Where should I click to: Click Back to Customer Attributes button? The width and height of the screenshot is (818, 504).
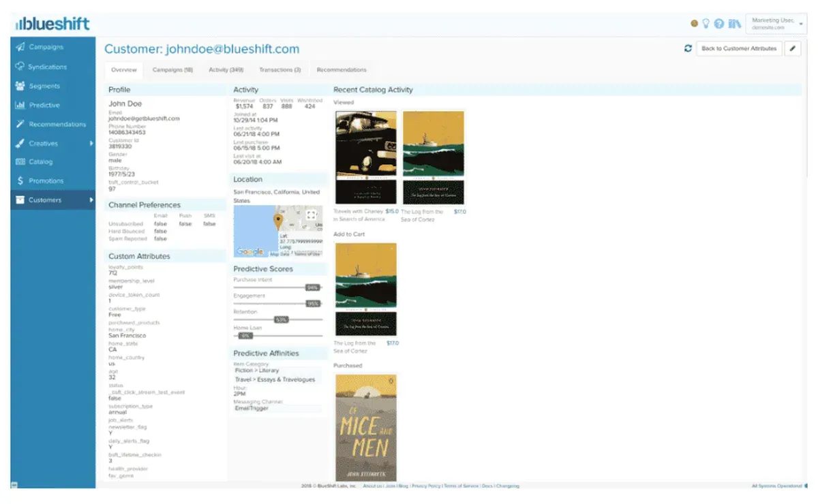tap(739, 48)
